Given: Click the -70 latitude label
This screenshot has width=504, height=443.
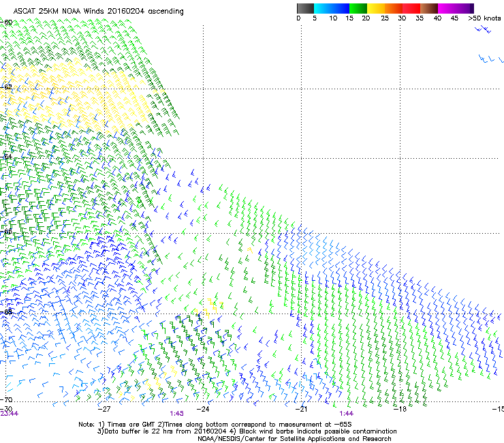Looking at the screenshot, I should pyautogui.click(x=6, y=399).
